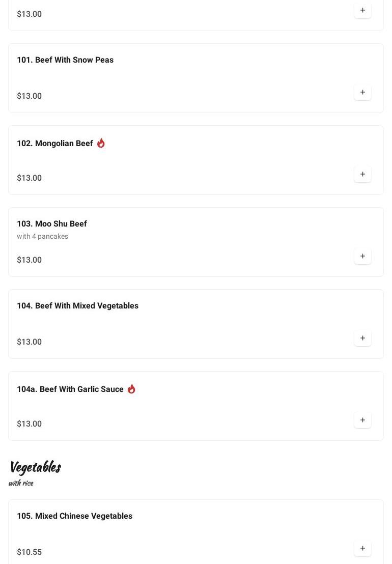Click the spicy flame icon beside Mongolian Beef

(101, 143)
